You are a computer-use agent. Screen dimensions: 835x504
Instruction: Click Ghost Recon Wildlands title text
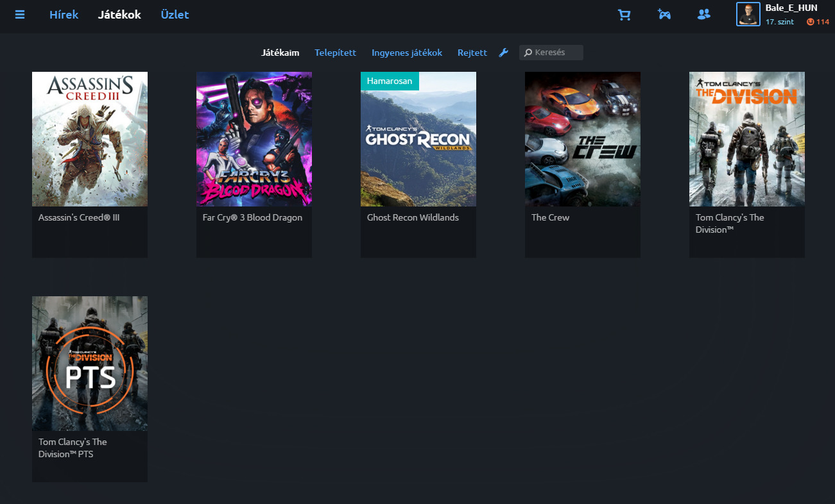click(x=413, y=217)
